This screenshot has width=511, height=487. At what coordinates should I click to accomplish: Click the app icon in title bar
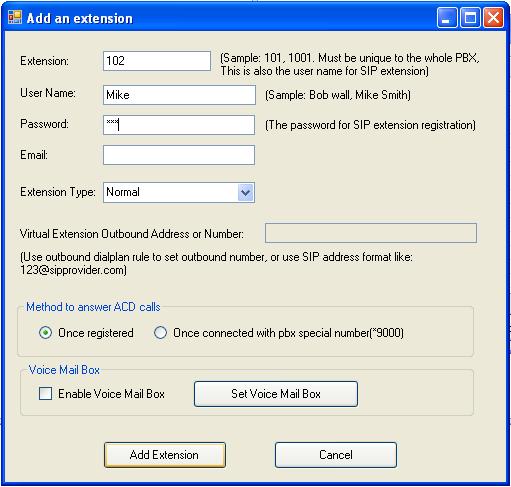(15, 17)
